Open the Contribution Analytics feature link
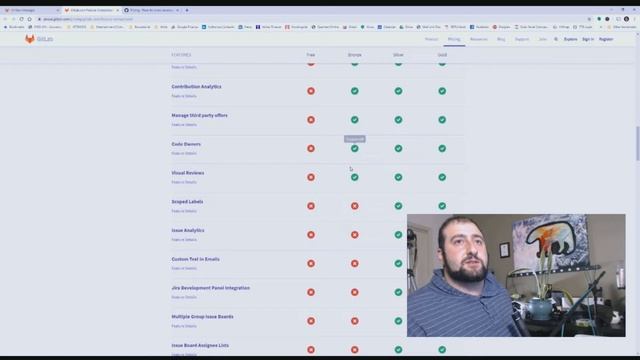Image resolution: width=640 pixels, height=360 pixels. pyautogui.click(x=196, y=87)
